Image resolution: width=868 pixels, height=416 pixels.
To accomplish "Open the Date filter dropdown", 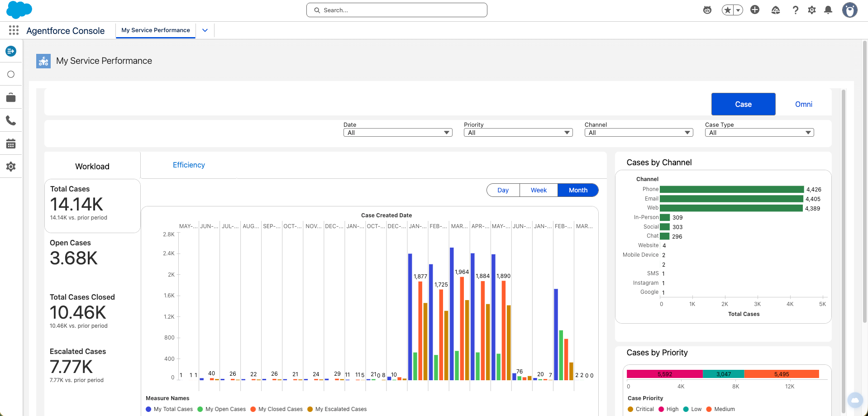I will (398, 133).
